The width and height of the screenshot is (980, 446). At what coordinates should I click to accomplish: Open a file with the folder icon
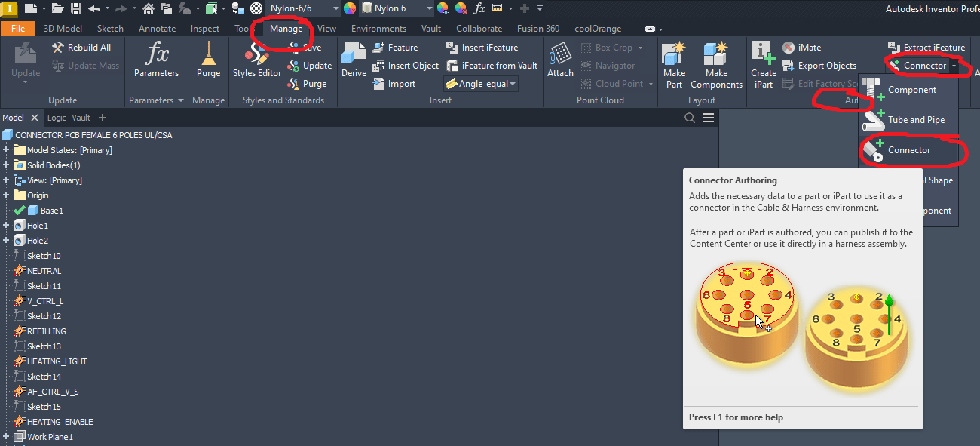[x=57, y=8]
